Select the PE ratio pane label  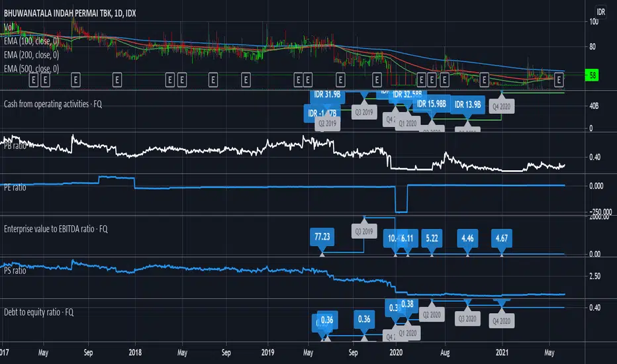coord(15,187)
